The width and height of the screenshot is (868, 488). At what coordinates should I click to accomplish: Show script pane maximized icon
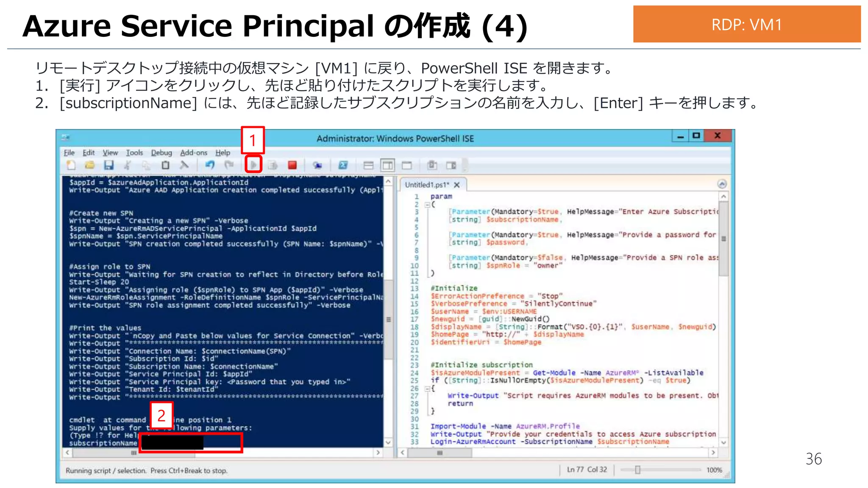pos(407,165)
